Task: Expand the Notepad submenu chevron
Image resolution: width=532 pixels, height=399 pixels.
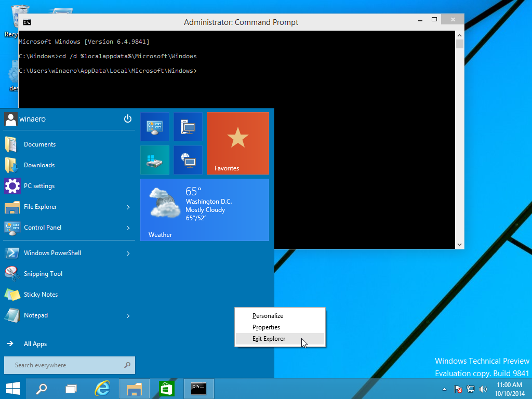Action: (x=128, y=315)
